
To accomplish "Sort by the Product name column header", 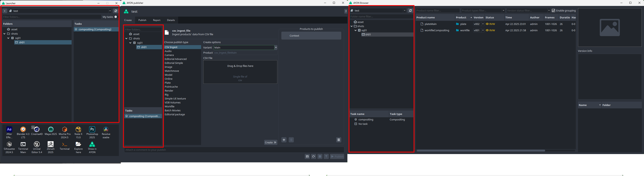I will pyautogui.click(x=435, y=17).
